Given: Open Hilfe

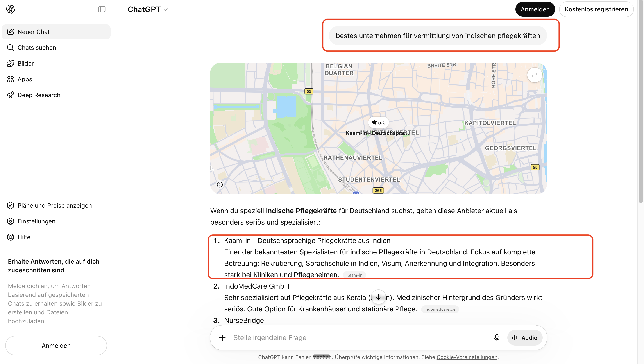Looking at the screenshot, I should click(56, 237).
